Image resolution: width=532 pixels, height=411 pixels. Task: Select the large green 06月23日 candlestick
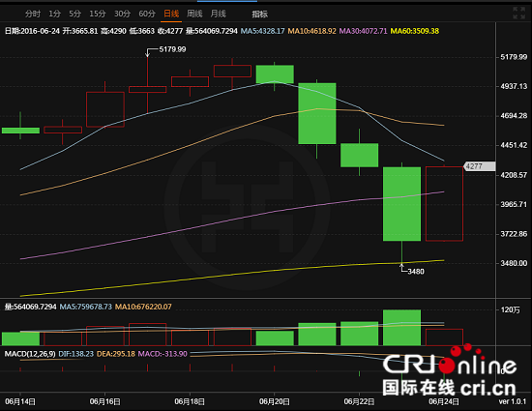401,204
